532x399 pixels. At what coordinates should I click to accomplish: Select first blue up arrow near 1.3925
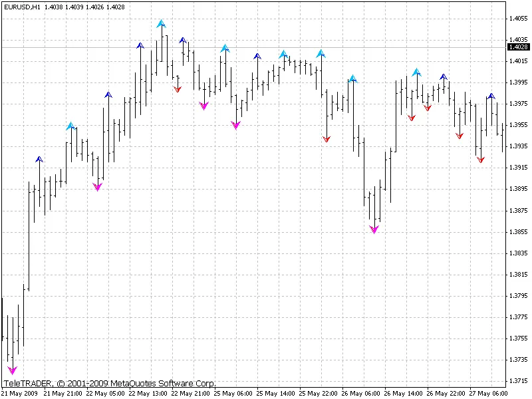pos(39,159)
